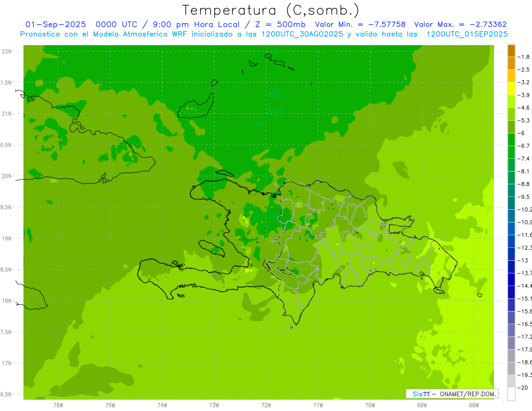Viewport: 532px width, 411px height.
Task: Click the '-8.8' colorbar label
Action: (x=524, y=184)
